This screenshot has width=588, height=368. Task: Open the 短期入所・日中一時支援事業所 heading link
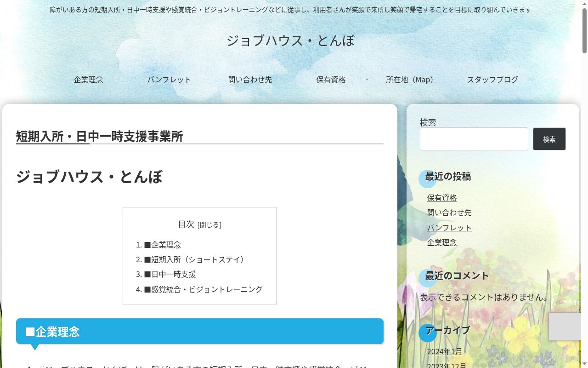[99, 137]
